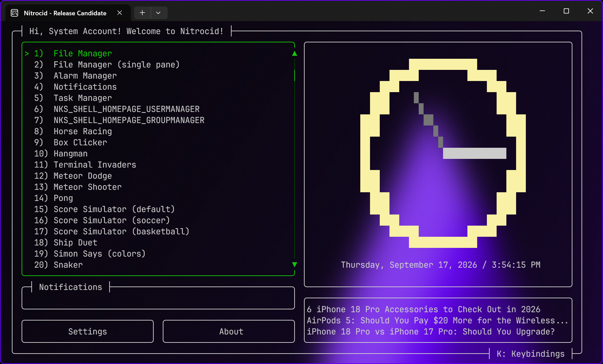Click the terminal icon on Nitrocid tab
This screenshot has width=603, height=364.
[x=15, y=13]
